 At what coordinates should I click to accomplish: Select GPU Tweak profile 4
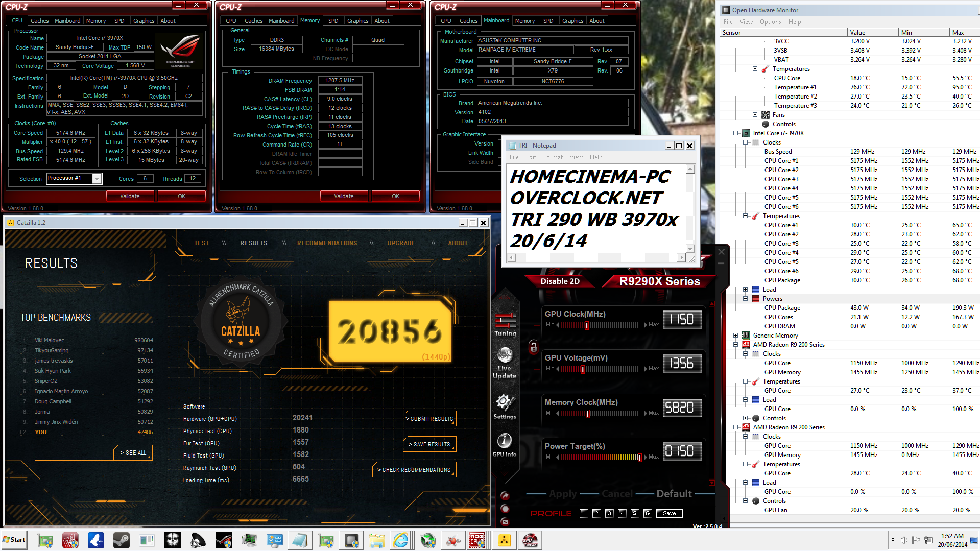[622, 514]
